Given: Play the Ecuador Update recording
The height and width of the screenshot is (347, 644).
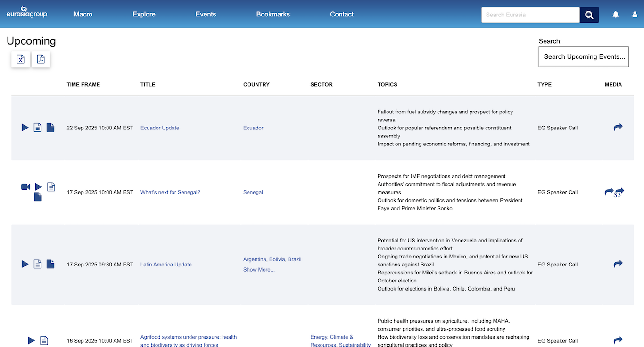Looking at the screenshot, I should click(x=25, y=128).
